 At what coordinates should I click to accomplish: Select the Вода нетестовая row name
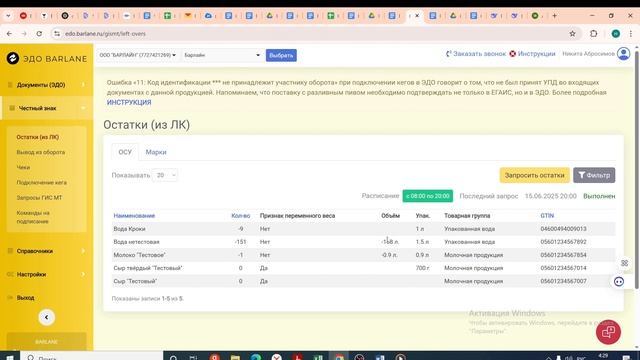(x=136, y=242)
